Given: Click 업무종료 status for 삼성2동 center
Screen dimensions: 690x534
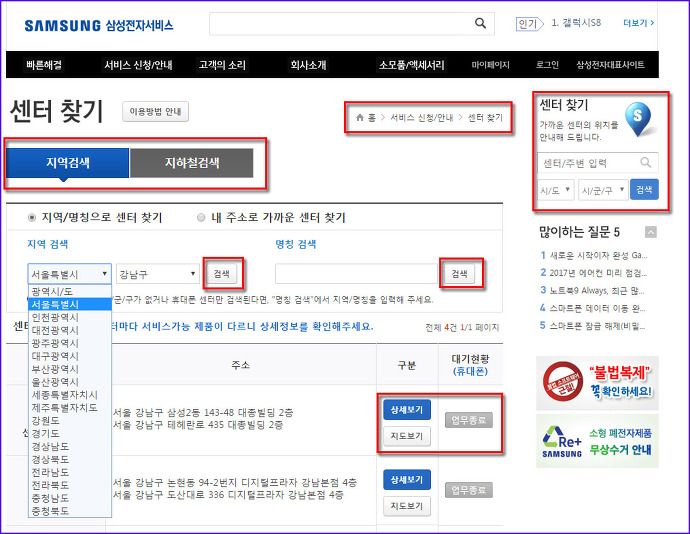Looking at the screenshot, I should (469, 420).
